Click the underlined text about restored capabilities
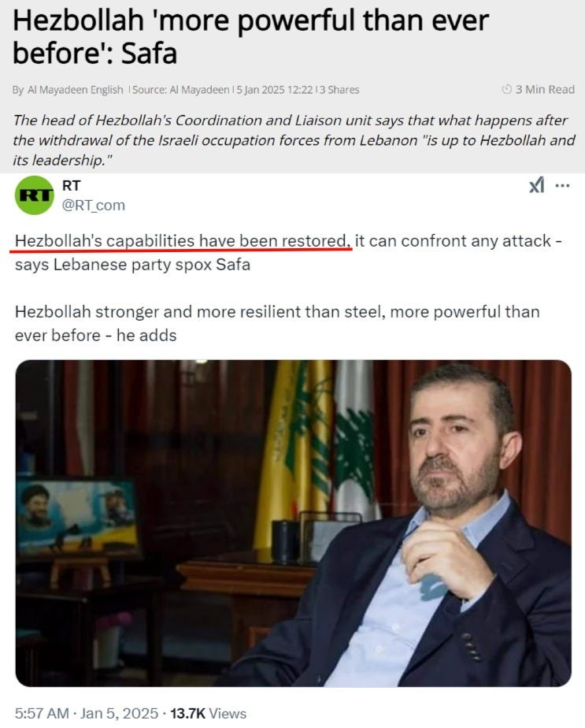 [x=181, y=241]
